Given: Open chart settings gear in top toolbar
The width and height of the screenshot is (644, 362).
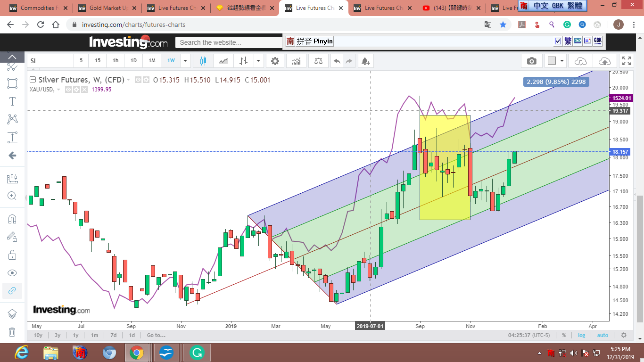Looking at the screenshot, I should [275, 61].
